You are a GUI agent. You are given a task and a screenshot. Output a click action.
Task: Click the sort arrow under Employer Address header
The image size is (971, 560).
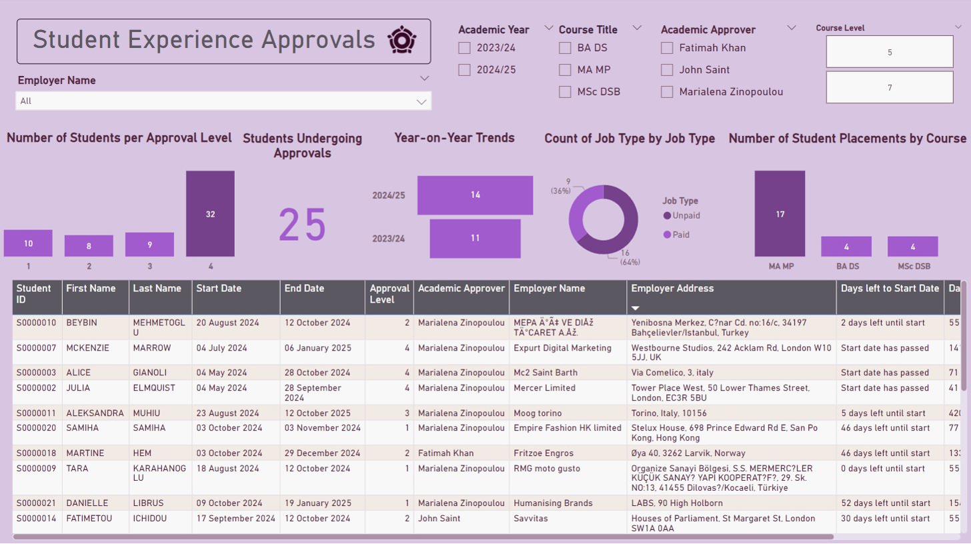pos(636,308)
